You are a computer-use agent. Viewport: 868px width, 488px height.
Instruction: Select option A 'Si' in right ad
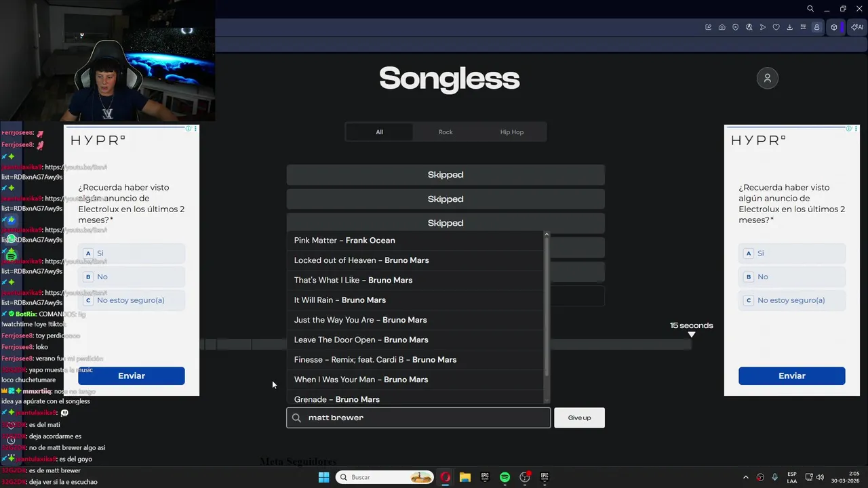(792, 253)
